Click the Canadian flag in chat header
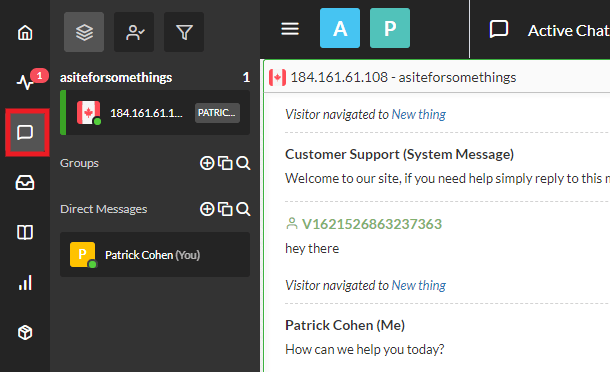Screen dimensions: 610x372 277,78
